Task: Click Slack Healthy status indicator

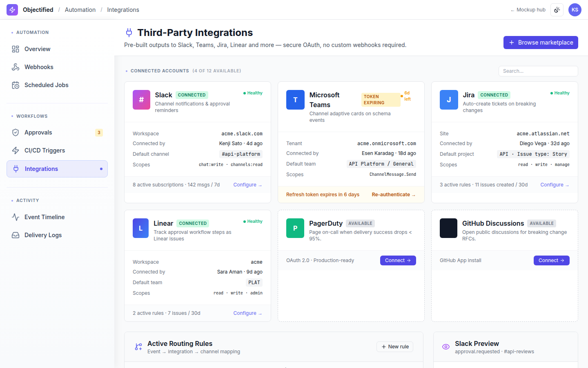Action: tap(253, 93)
